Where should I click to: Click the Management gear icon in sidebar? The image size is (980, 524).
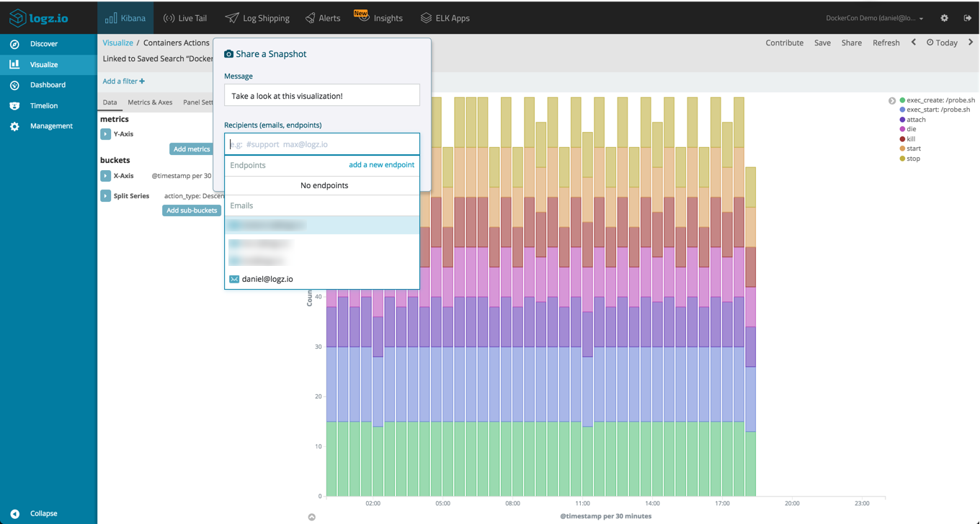(14, 126)
